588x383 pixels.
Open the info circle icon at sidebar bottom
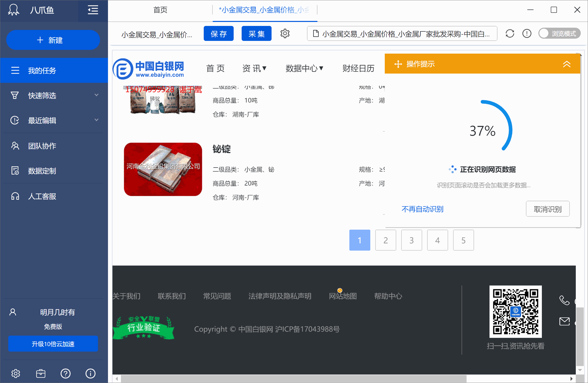pos(91,373)
